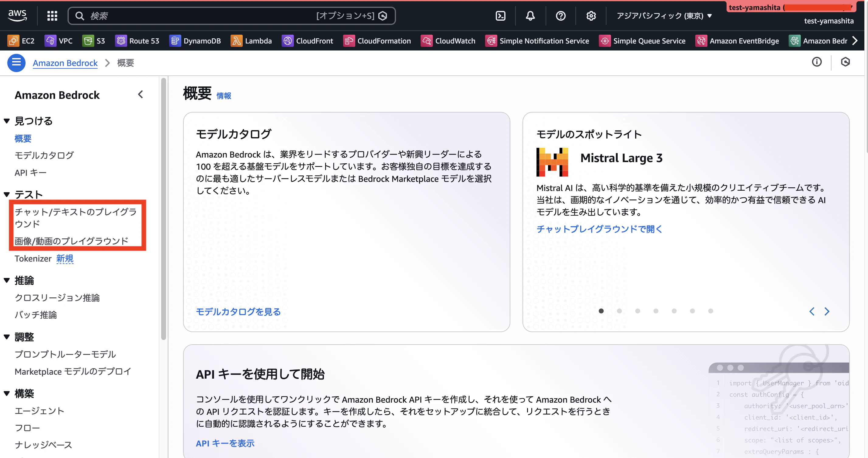Click the search input field
The height and width of the screenshot is (458, 868).
232,16
